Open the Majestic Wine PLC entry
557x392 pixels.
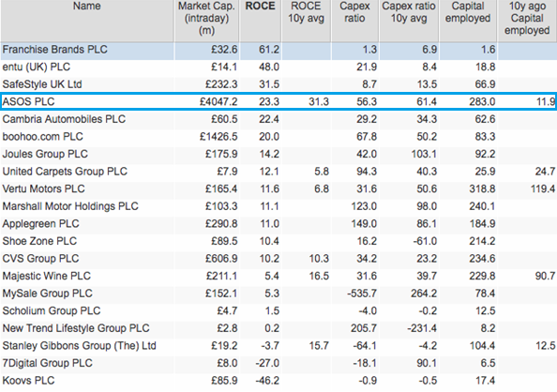tap(47, 276)
